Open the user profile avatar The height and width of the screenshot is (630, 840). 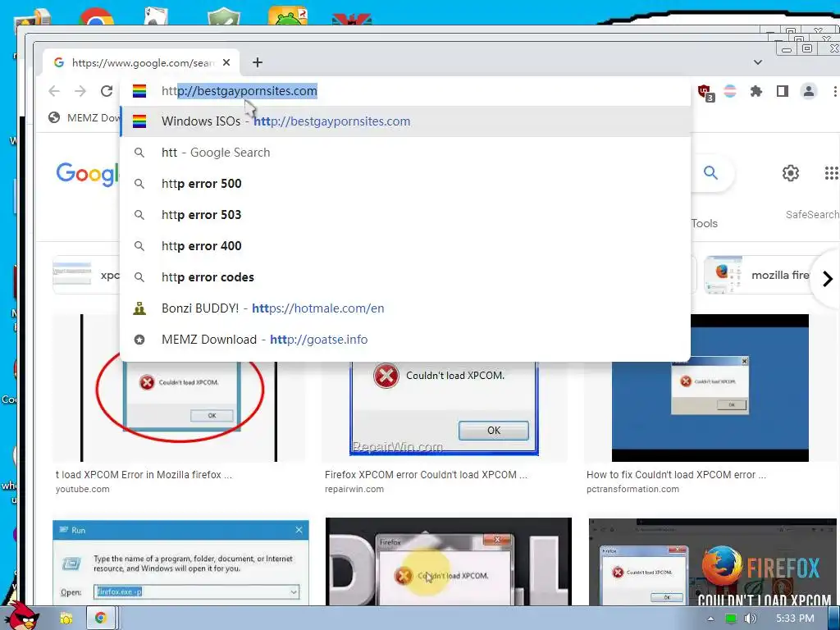[x=808, y=91]
